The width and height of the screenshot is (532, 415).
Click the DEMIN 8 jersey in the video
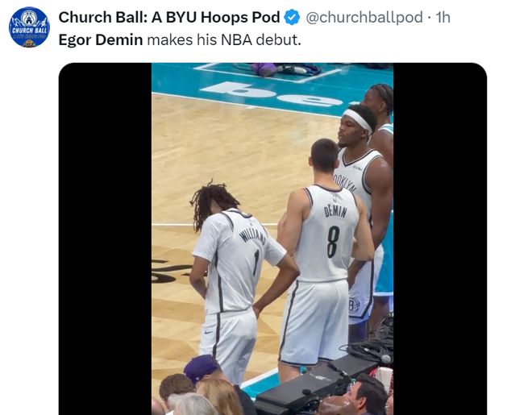tap(326, 234)
